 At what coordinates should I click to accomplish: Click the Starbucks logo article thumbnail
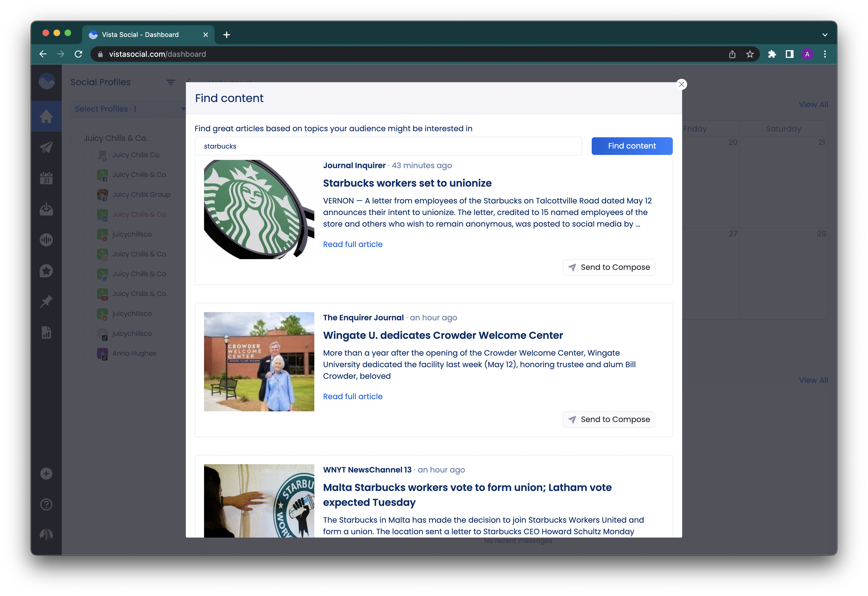pos(259,209)
